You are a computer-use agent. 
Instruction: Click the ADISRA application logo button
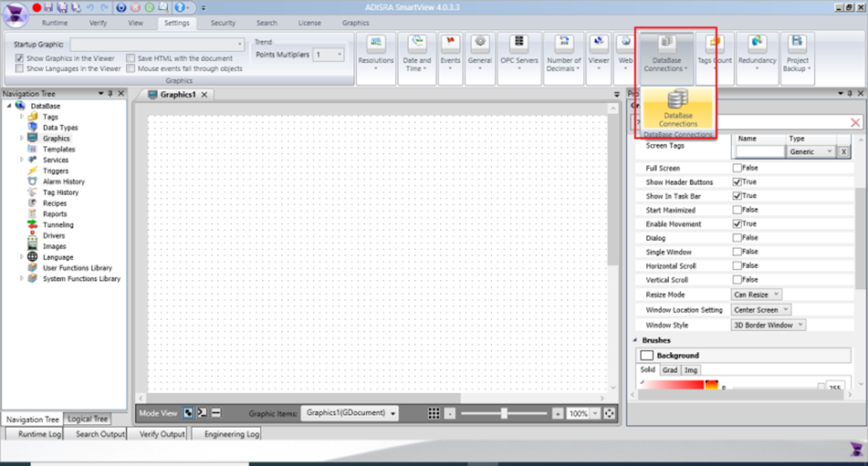(15, 15)
